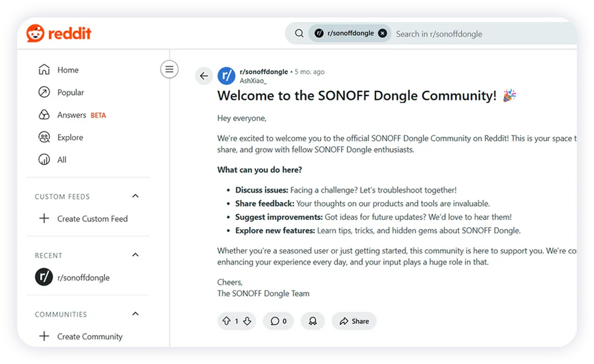This screenshot has height=364, width=594.
Task: Click the search input field
Action: (x=475, y=34)
